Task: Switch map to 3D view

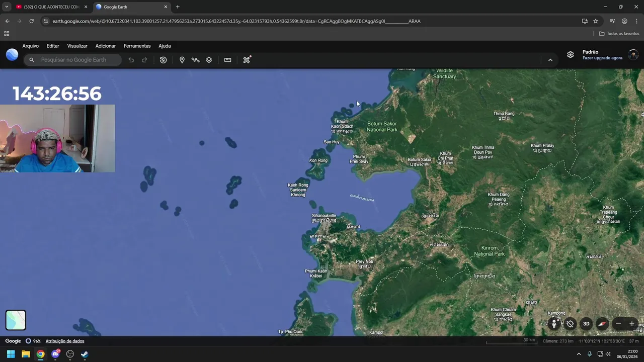Action: coord(586,324)
